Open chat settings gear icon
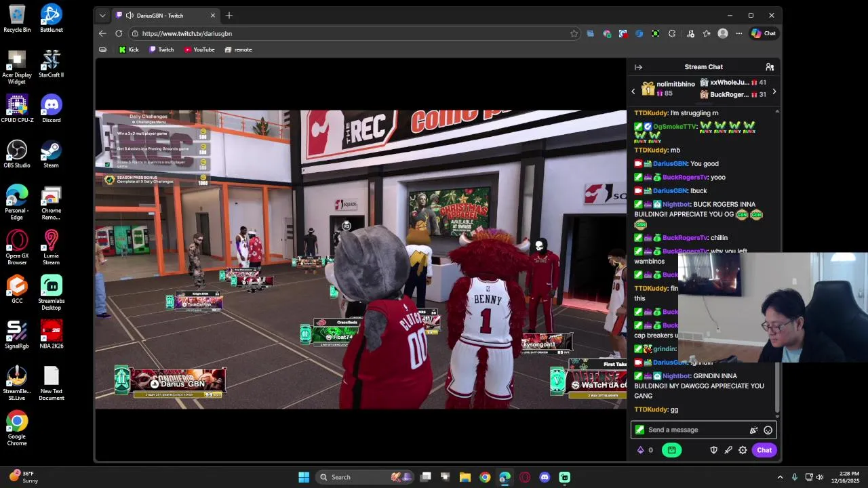868x488 pixels. tap(743, 450)
